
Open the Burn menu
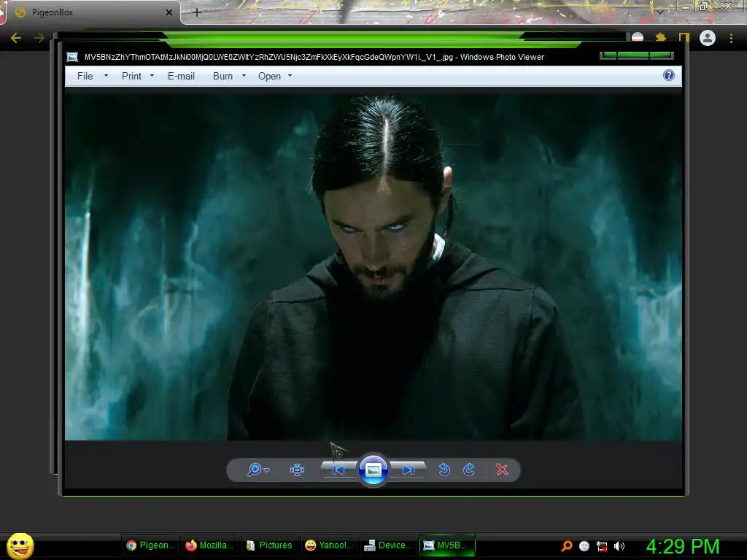(x=223, y=76)
